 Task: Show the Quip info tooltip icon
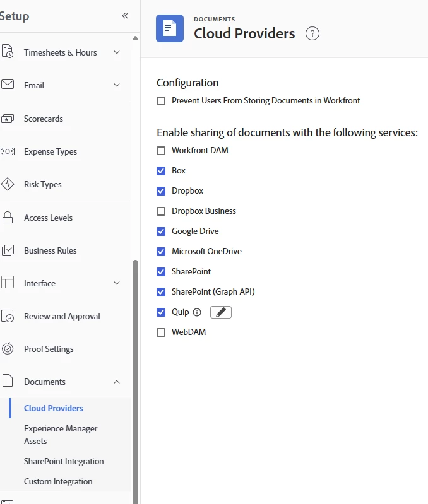pos(197,312)
